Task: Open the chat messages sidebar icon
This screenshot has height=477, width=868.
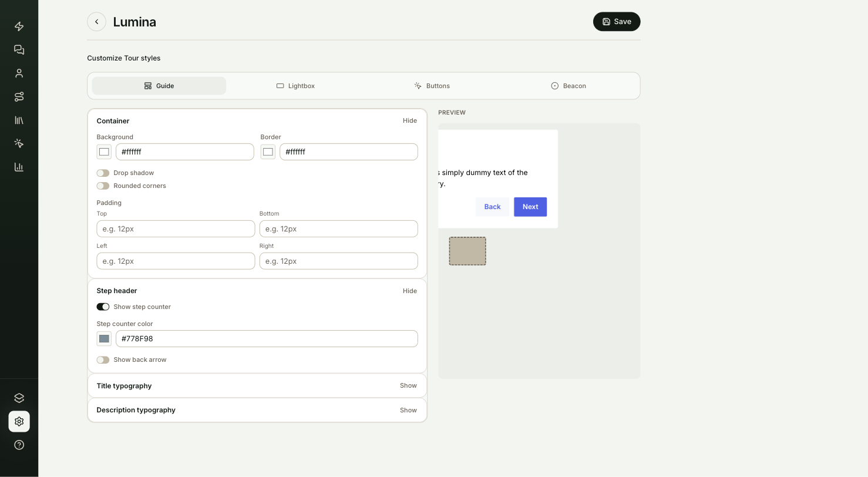Action: coord(19,50)
